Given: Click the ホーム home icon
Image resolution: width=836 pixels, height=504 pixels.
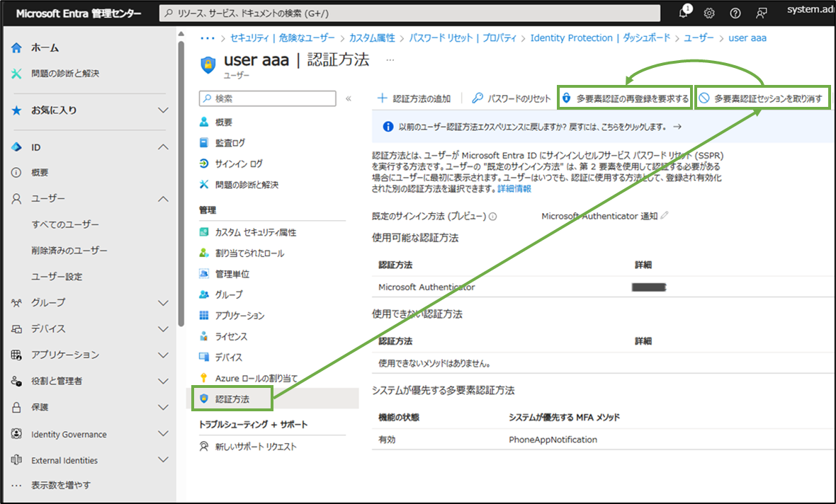Looking at the screenshot, I should pos(16,48).
